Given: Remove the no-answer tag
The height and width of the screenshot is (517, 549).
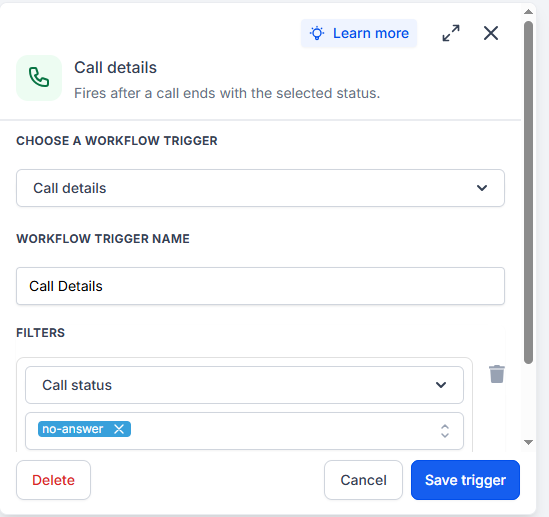Looking at the screenshot, I should coord(119,429).
